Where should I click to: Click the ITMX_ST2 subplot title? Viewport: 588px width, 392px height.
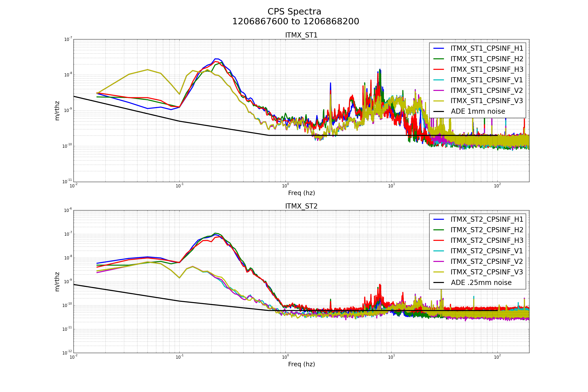click(x=301, y=206)
